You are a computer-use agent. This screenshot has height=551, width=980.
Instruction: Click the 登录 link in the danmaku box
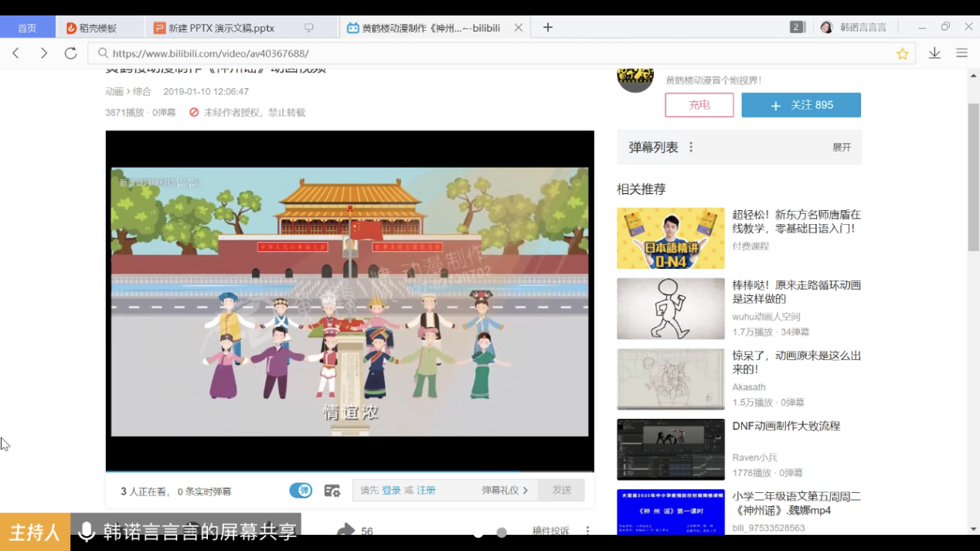coord(391,491)
